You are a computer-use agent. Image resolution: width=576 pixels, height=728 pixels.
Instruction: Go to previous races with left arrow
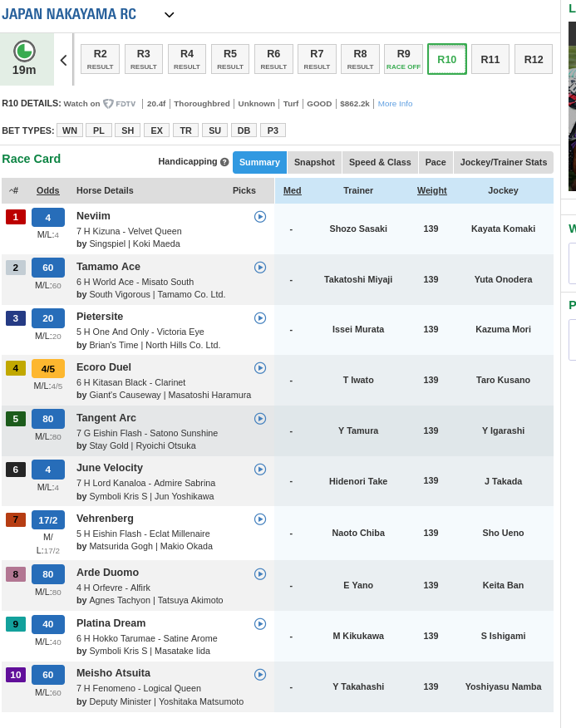pos(64,60)
